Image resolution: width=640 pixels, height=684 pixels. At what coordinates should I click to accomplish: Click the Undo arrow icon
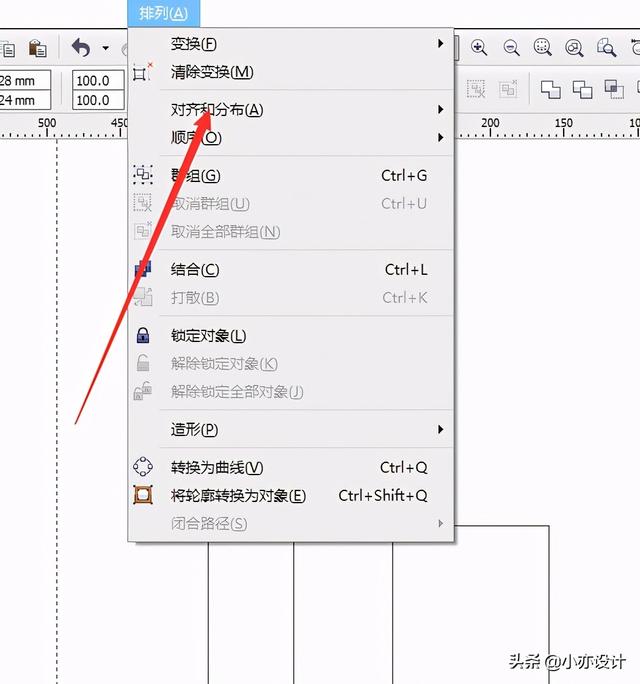click(x=82, y=48)
